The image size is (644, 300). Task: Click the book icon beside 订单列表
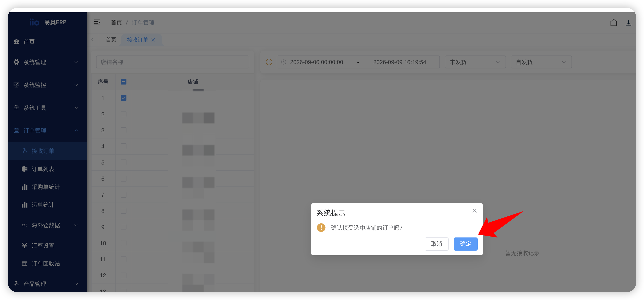(x=24, y=169)
